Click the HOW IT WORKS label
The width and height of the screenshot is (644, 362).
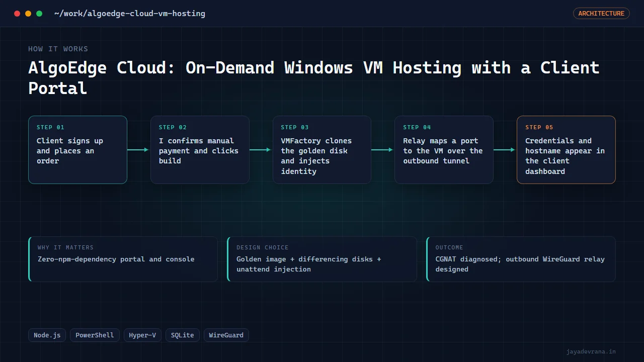(58, 49)
